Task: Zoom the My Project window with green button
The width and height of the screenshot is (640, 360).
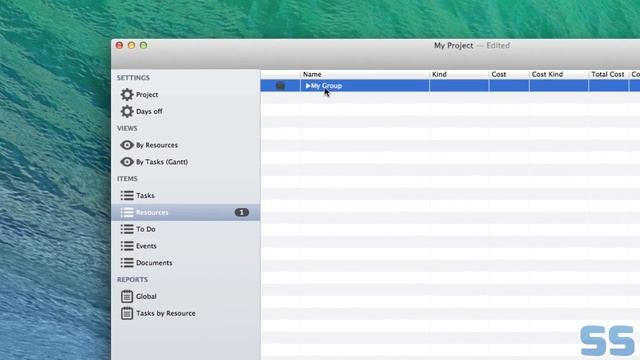Action: coord(144,45)
